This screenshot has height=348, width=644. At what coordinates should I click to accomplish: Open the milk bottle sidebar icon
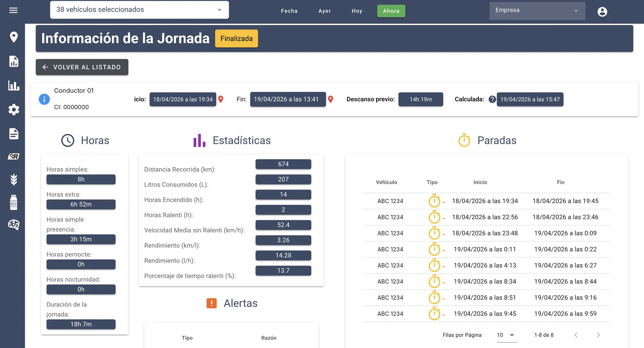coord(14,202)
